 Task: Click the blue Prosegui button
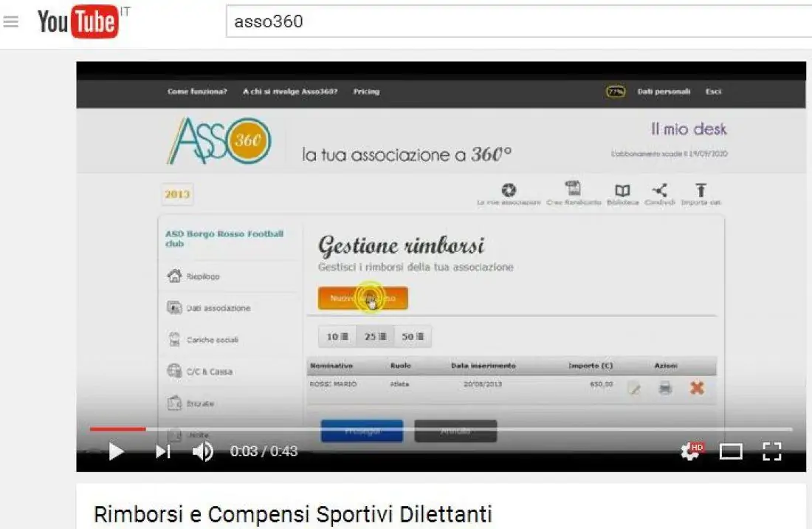[x=362, y=431]
